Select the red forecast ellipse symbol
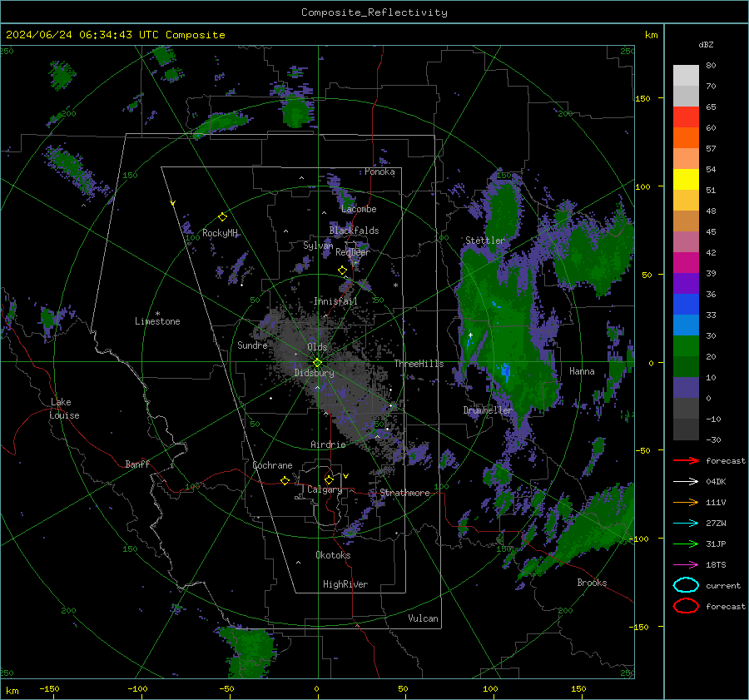This screenshot has width=749, height=700. [686, 606]
